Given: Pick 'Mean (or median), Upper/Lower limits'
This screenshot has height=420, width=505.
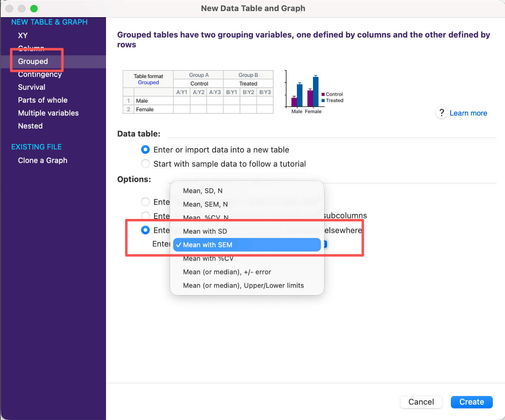Looking at the screenshot, I should [x=243, y=285].
